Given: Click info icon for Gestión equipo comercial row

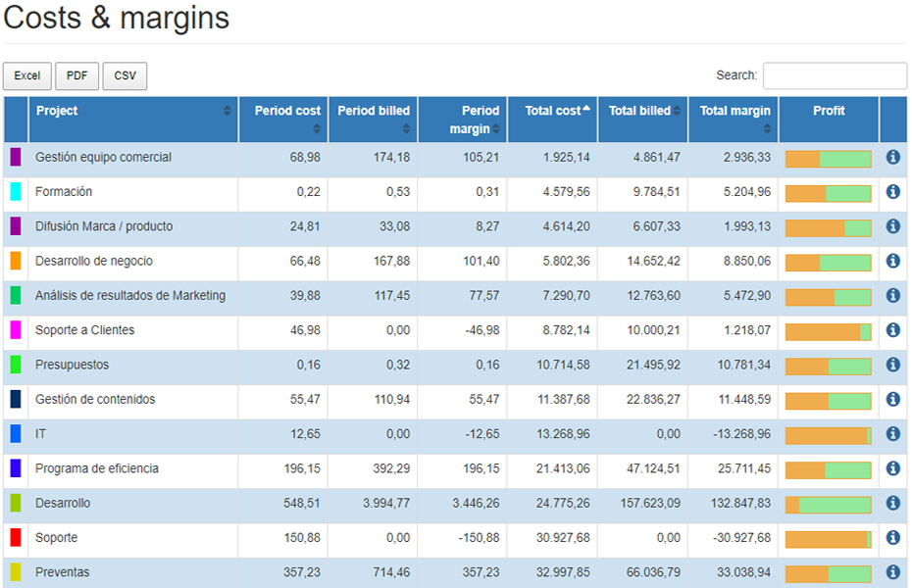Looking at the screenshot, I should click(892, 158).
